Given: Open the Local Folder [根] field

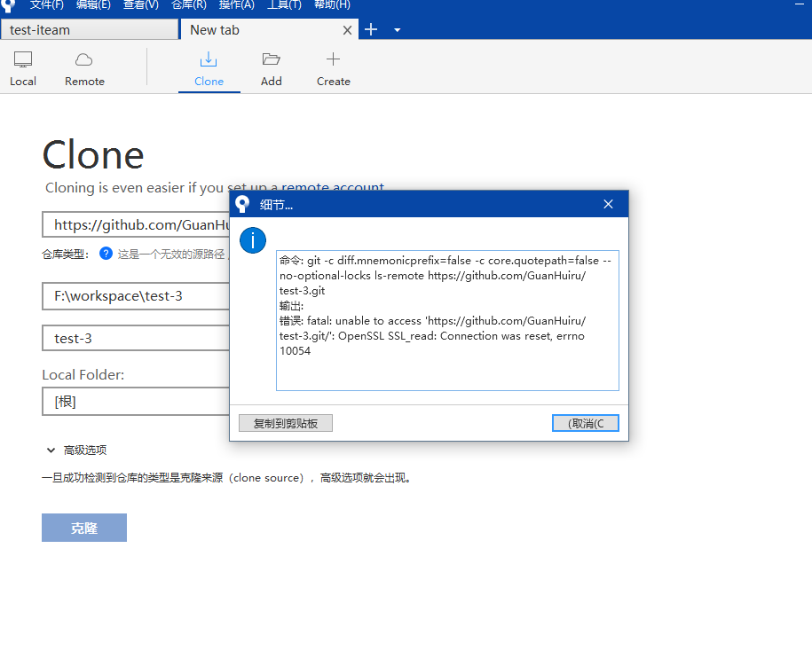Looking at the screenshot, I should [x=136, y=402].
